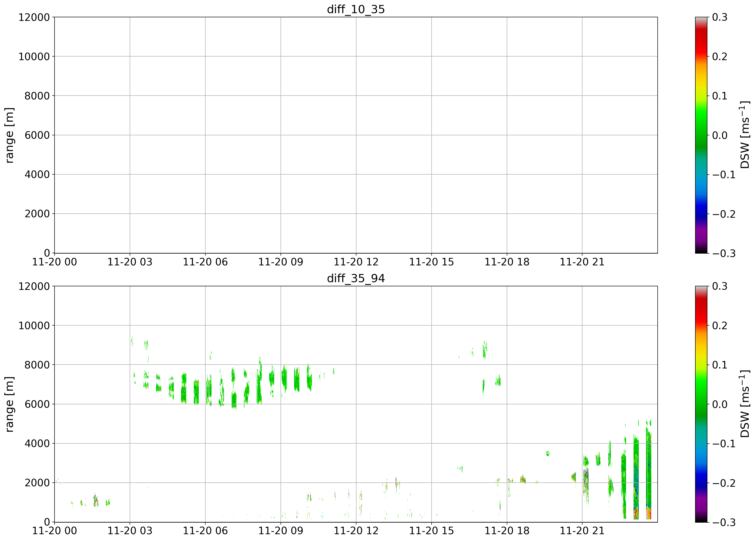Image resolution: width=756 pixels, height=541 pixels.
Task: Click top plot x-tick '11-20 03'
Action: pos(130,262)
